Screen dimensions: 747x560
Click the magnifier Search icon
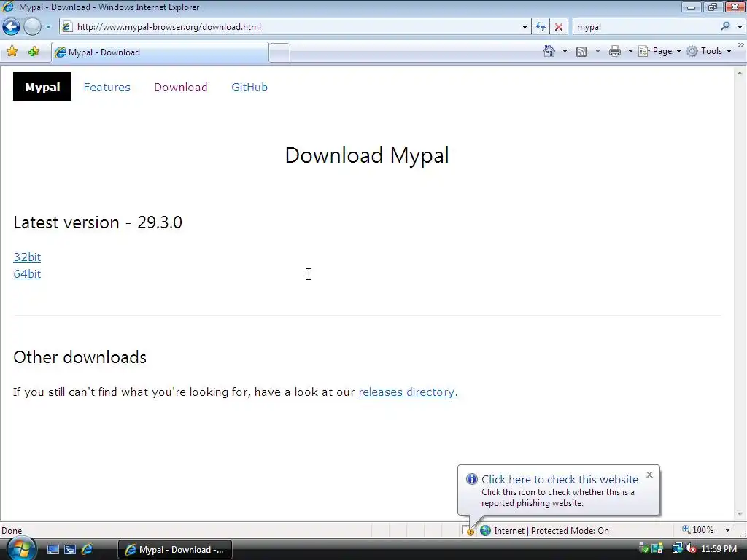(725, 27)
